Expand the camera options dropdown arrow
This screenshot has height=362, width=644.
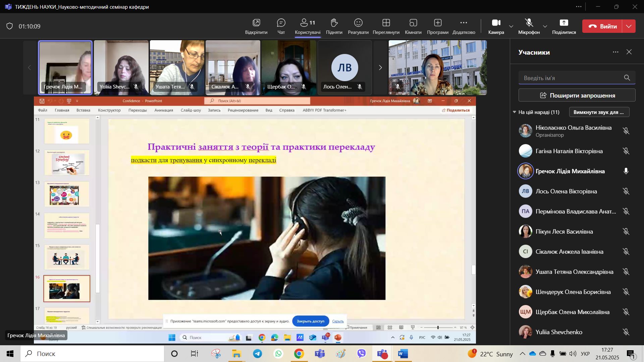(x=511, y=26)
